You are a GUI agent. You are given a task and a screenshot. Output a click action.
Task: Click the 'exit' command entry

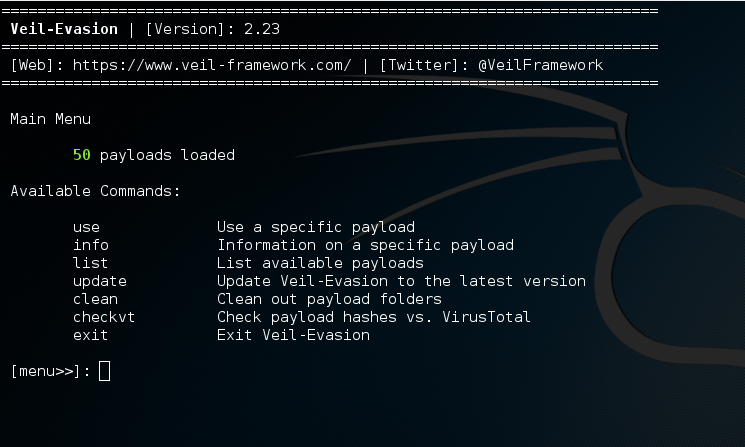90,335
